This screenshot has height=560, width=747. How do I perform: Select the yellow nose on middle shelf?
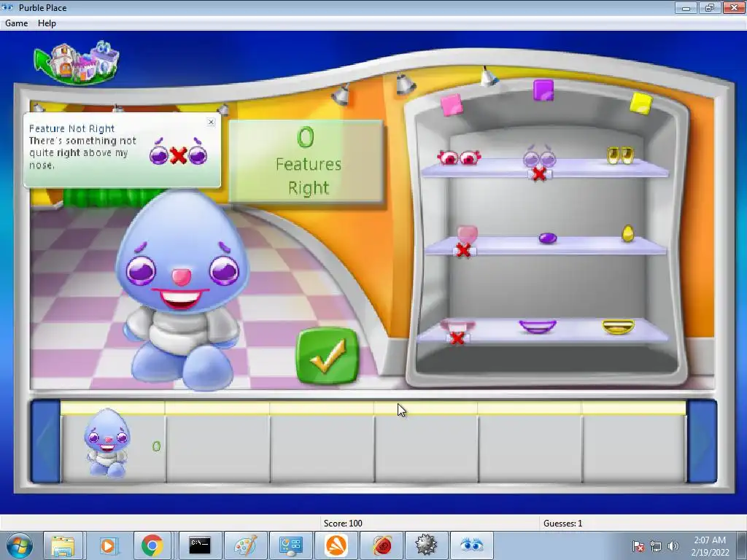[628, 233]
